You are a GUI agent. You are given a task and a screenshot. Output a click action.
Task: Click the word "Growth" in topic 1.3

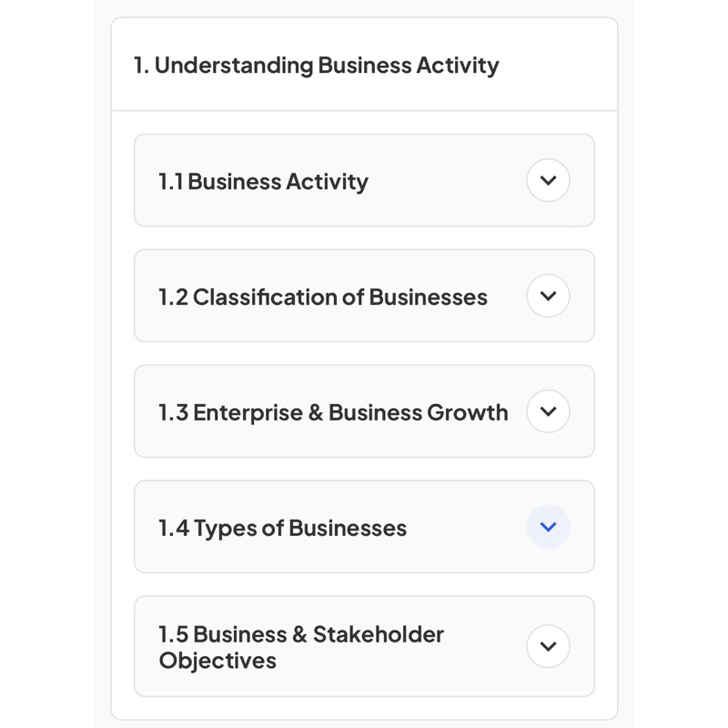click(466, 412)
